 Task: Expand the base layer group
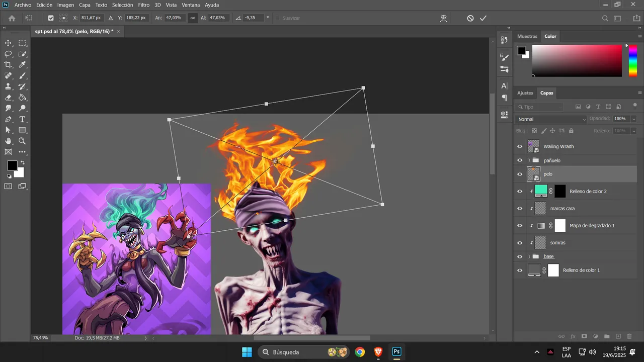[x=529, y=256]
